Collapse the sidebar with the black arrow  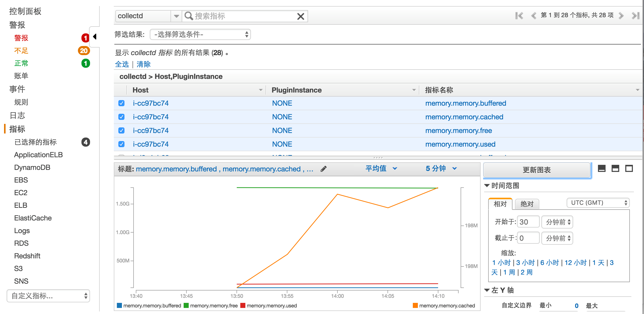pyautogui.click(x=95, y=37)
